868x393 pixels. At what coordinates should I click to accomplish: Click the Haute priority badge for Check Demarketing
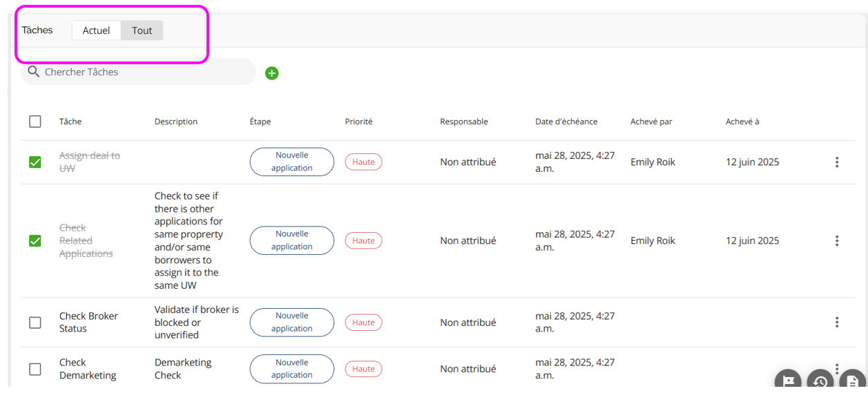363,370
